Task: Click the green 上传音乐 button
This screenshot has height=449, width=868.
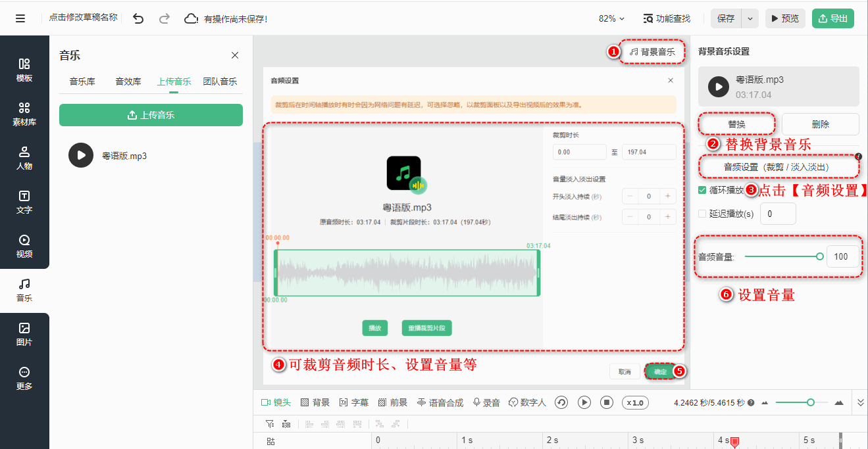Action: tap(151, 115)
